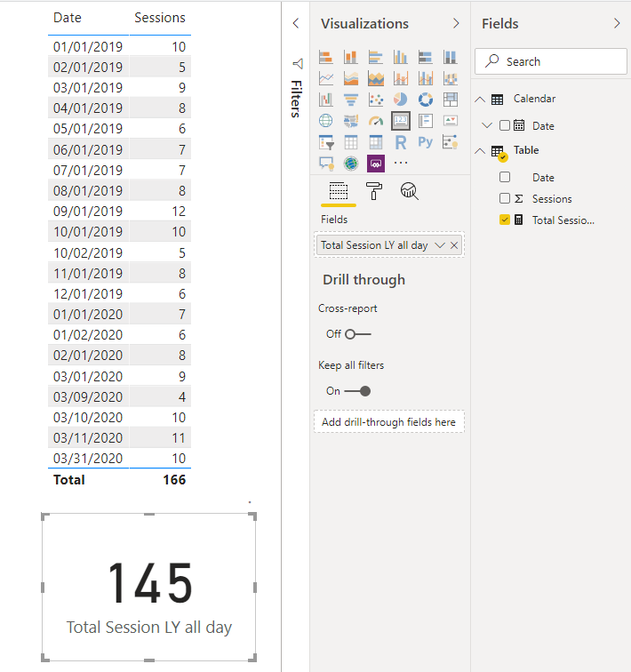631x672 pixels.
Task: Click the Total row value 166
Action: (174, 480)
